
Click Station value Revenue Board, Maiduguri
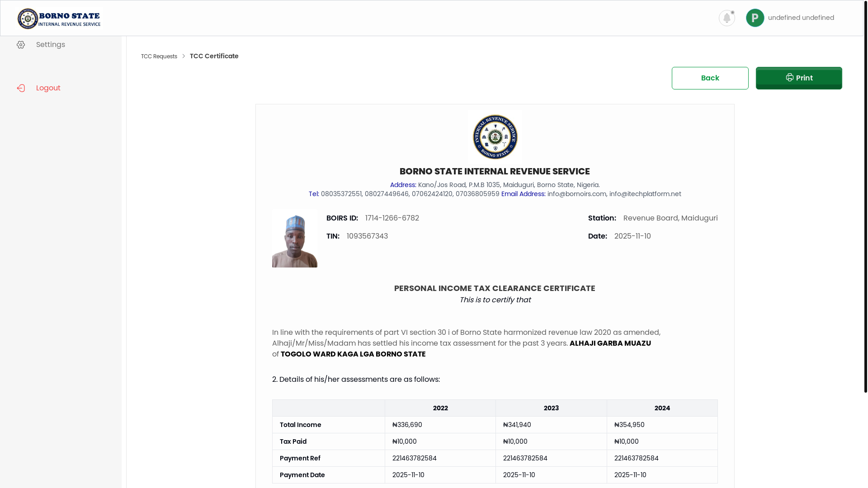point(670,218)
